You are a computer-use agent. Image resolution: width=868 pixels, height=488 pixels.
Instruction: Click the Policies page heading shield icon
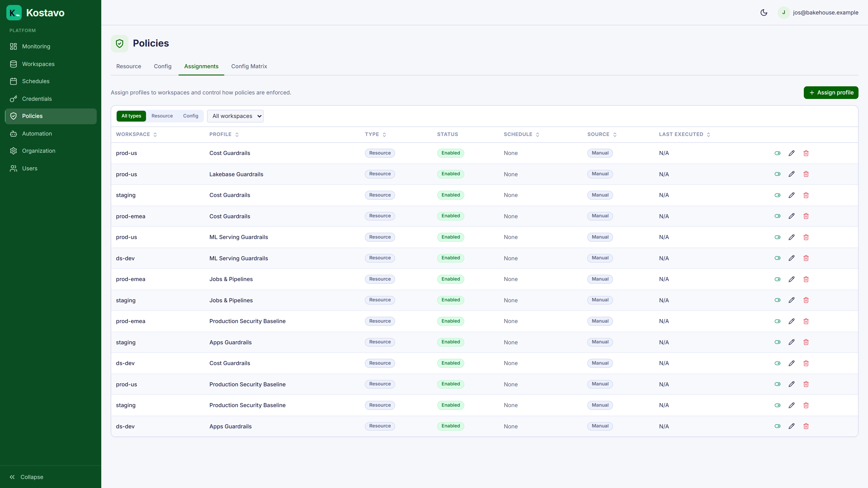120,43
